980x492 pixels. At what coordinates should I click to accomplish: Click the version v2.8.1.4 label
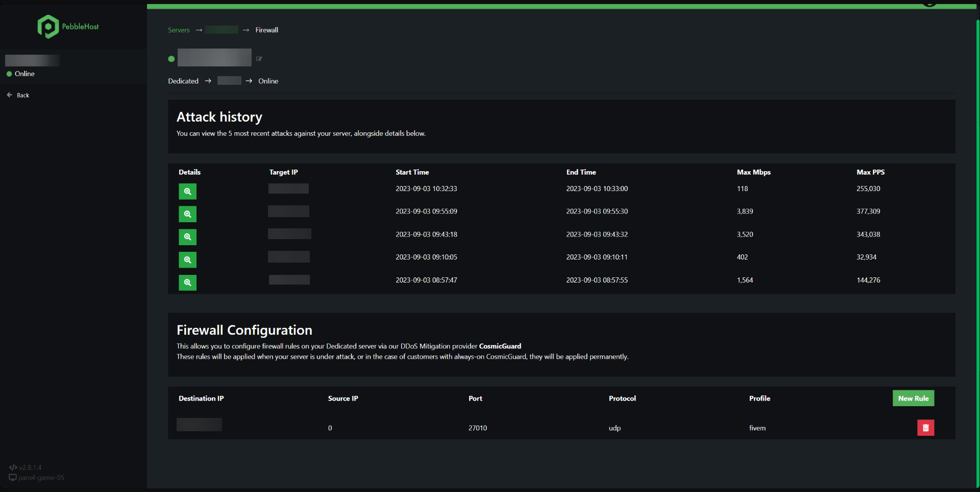[x=30, y=467]
